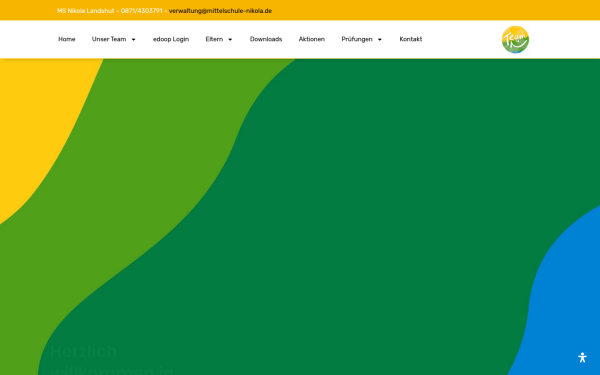The height and width of the screenshot is (375, 600).
Task: Open the Downloads page
Action: 266,39
